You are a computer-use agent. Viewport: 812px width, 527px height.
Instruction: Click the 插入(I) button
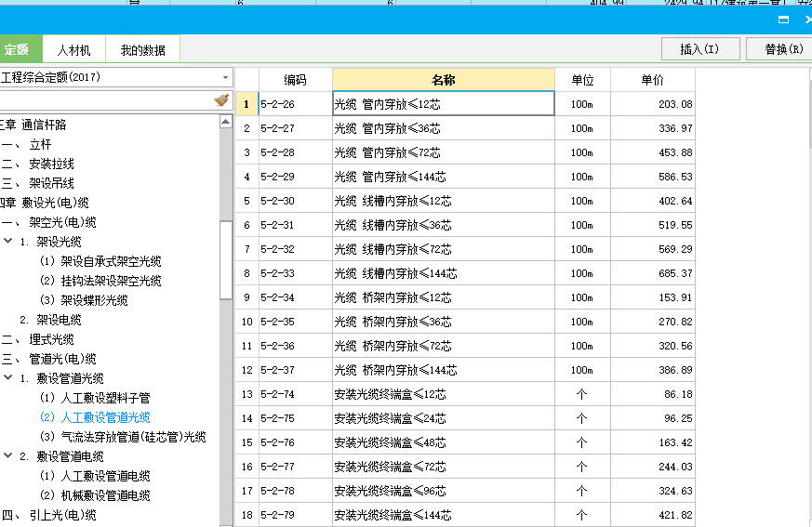pyautogui.click(x=700, y=49)
